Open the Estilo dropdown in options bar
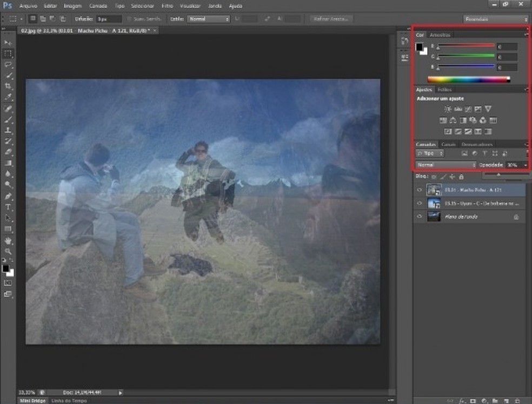Image resolution: width=532 pixels, height=404 pixels. point(208,19)
